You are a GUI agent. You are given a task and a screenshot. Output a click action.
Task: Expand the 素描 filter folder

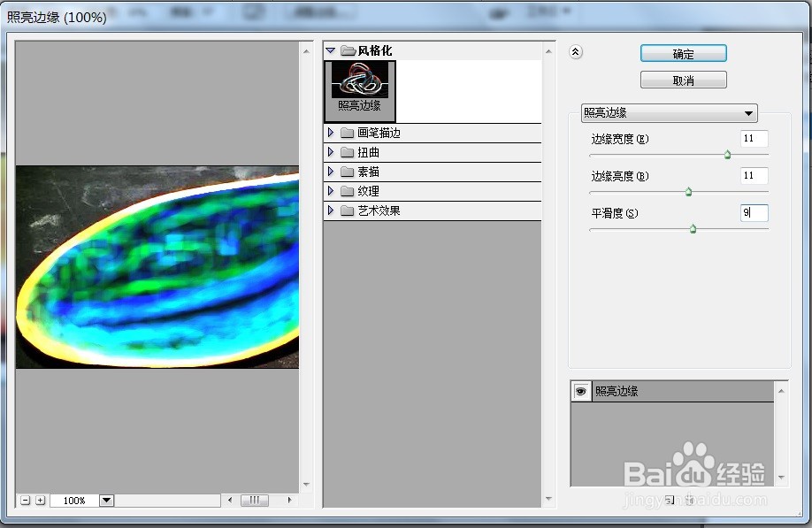pyautogui.click(x=331, y=172)
